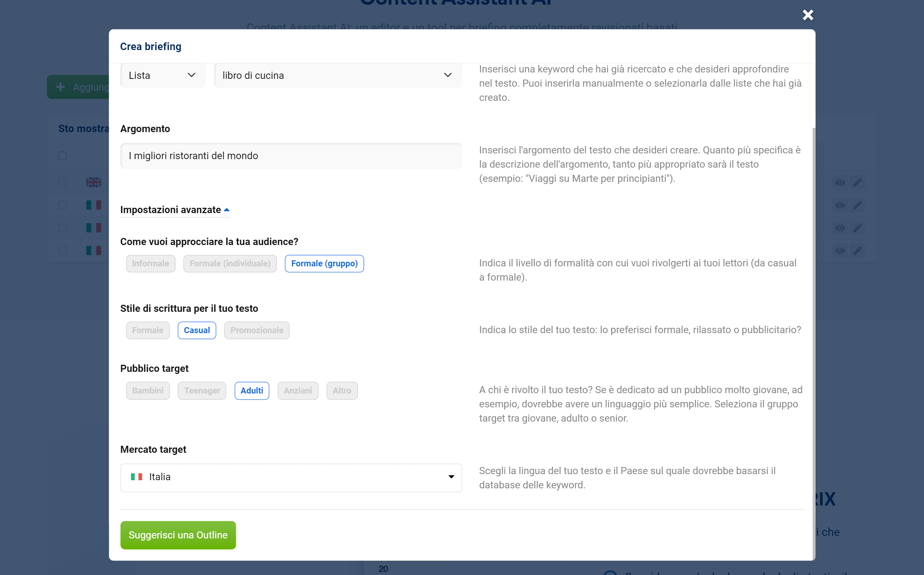Click the pencil edit icon in first table row
Screen dimensions: 924x575
[x=858, y=183]
